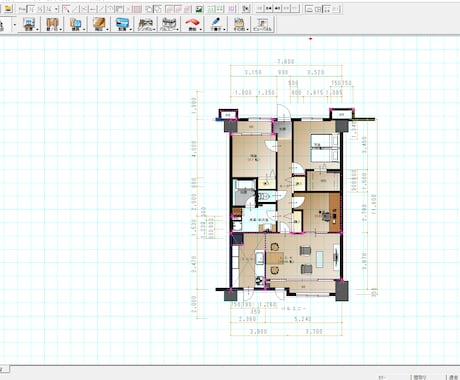Expand dropdown arrow beside pencil tool
The width and height of the screenshot is (460, 380).
224,29
